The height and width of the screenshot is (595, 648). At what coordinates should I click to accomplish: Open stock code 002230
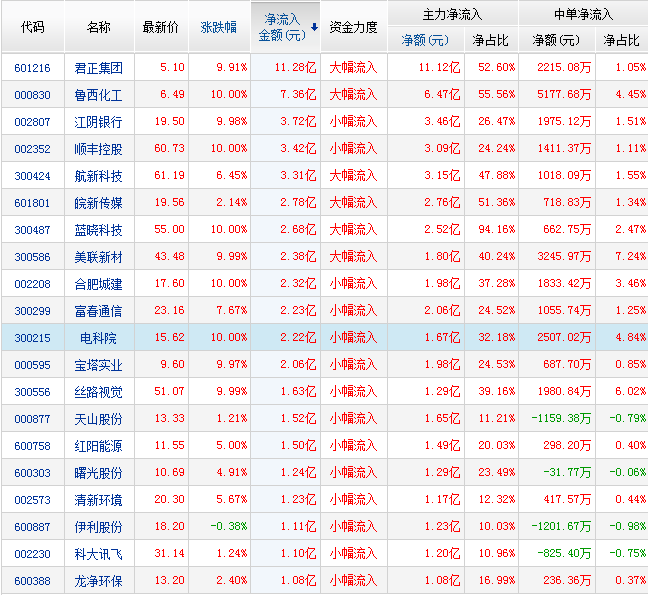pyautogui.click(x=32, y=554)
